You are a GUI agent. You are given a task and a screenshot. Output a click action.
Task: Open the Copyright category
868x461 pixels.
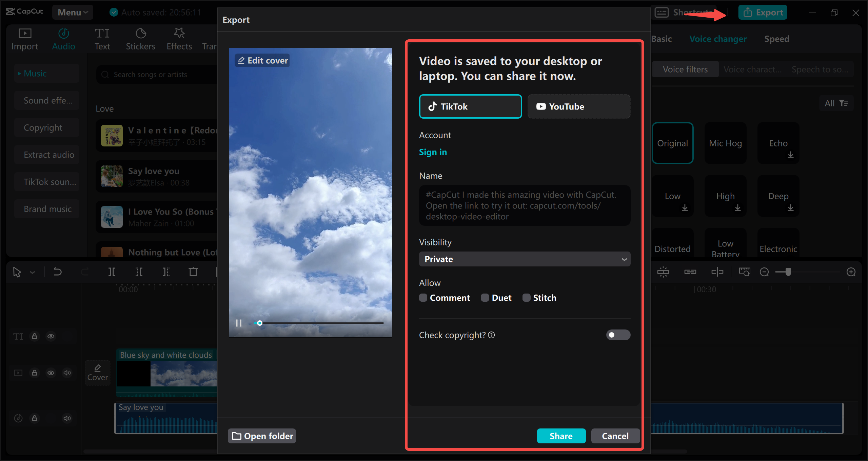(x=47, y=127)
